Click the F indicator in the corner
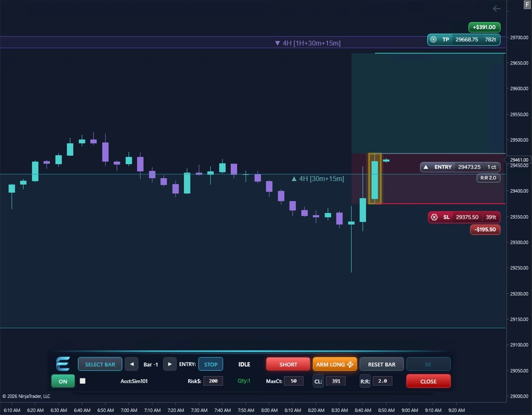Viewport: 532px width, 415px height. coord(527,5)
